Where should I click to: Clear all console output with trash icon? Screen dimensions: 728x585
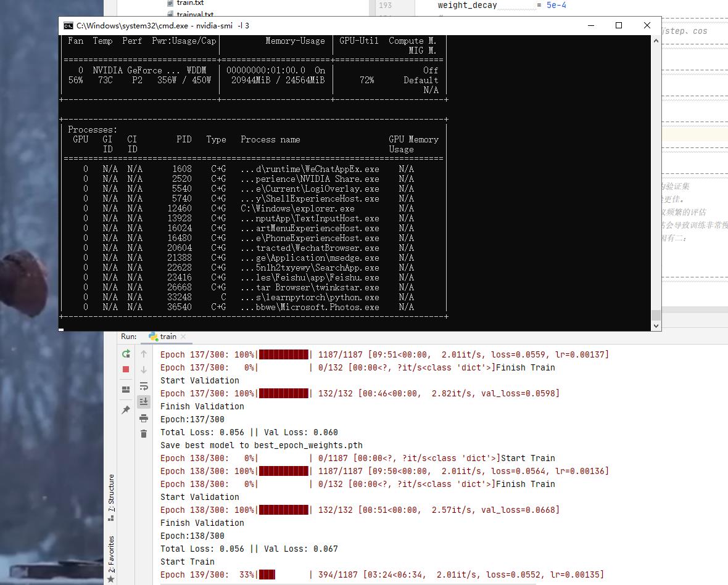144,434
